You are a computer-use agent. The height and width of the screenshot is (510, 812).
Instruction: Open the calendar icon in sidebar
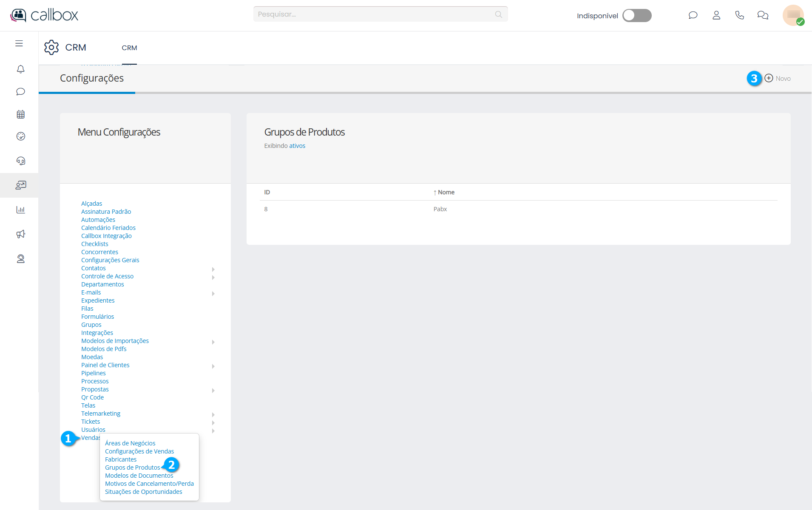20,114
